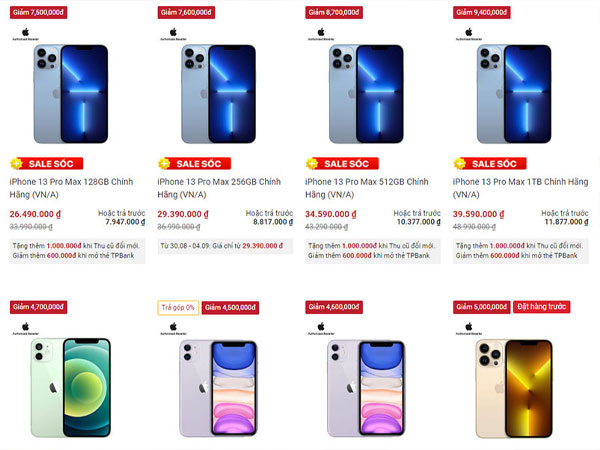Click the 26.490.000 đ price on 128GB model
Image resolution: width=600 pixels, height=450 pixels.
(x=35, y=214)
